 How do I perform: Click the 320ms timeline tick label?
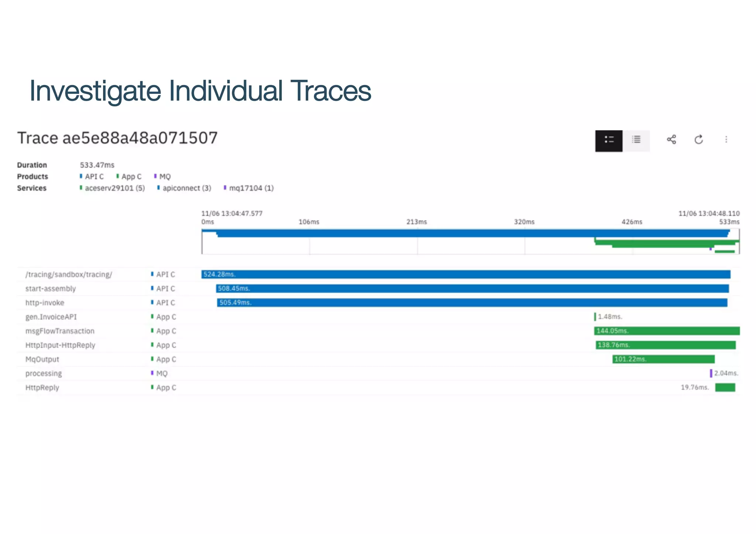[524, 222]
